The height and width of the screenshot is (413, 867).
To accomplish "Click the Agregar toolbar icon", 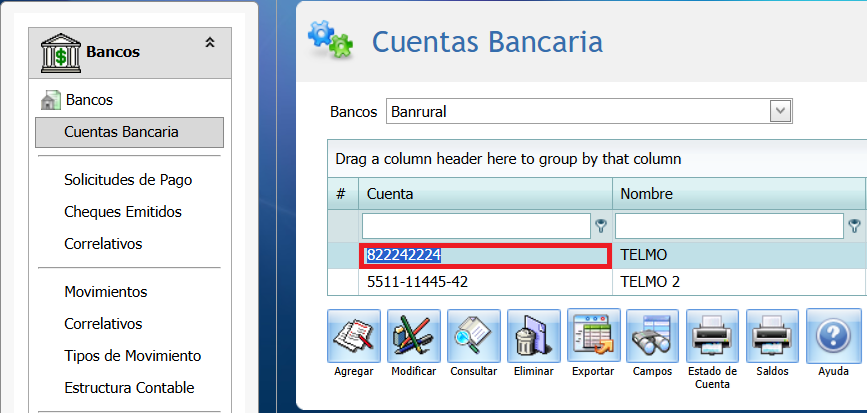I will 354,336.
